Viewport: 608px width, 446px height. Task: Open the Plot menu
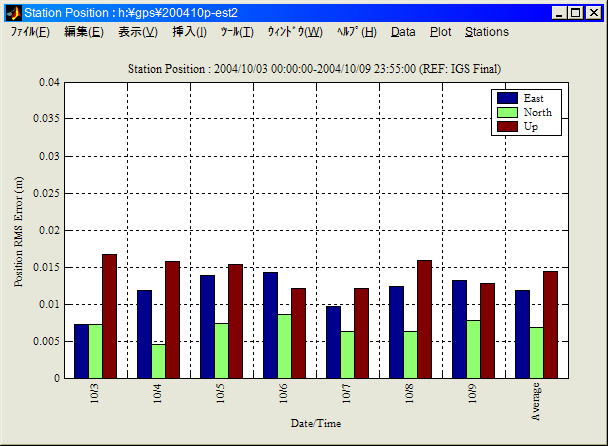pos(440,32)
